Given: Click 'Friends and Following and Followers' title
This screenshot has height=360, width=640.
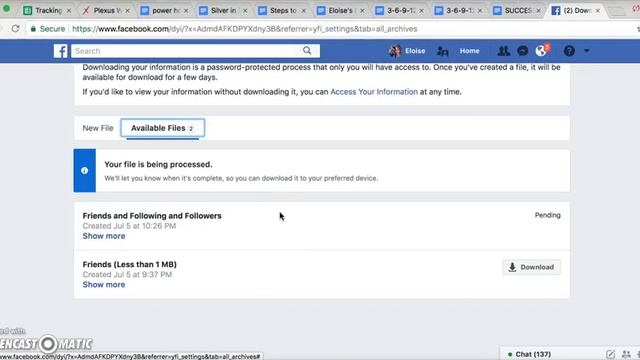Looking at the screenshot, I should point(152,216).
